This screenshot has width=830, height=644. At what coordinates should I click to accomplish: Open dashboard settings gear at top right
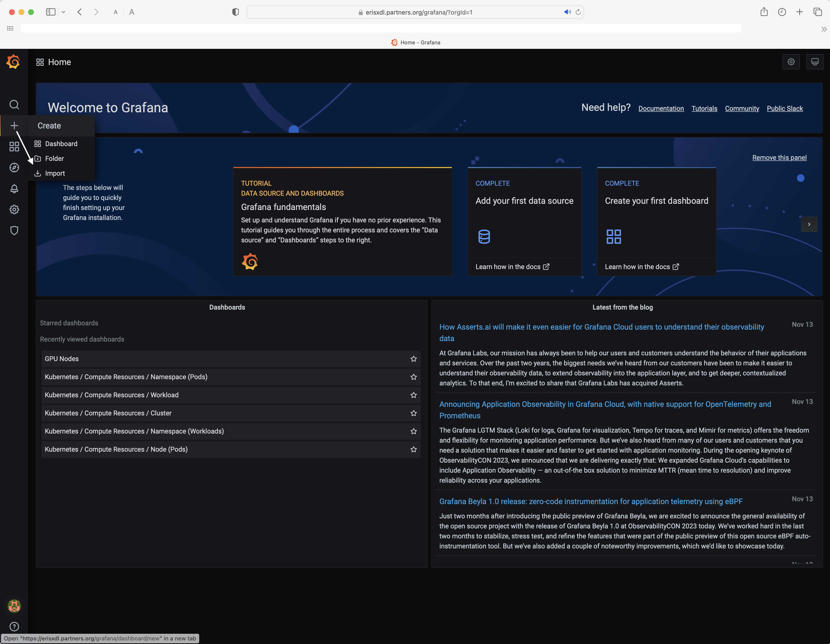[791, 61]
